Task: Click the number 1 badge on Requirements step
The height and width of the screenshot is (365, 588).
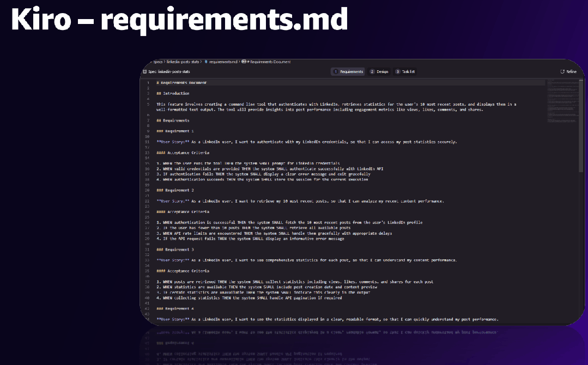Action: click(x=336, y=72)
